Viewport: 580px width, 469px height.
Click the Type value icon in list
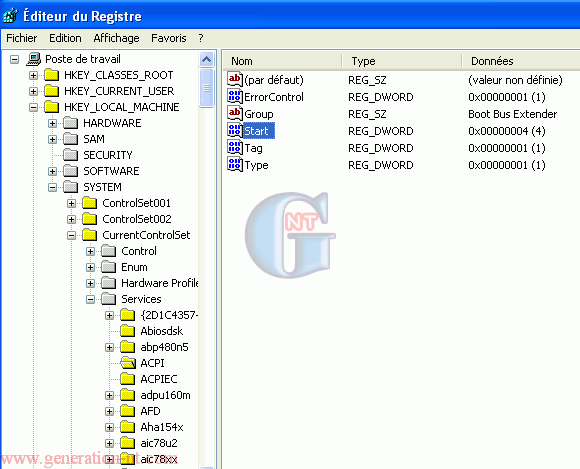(x=235, y=164)
